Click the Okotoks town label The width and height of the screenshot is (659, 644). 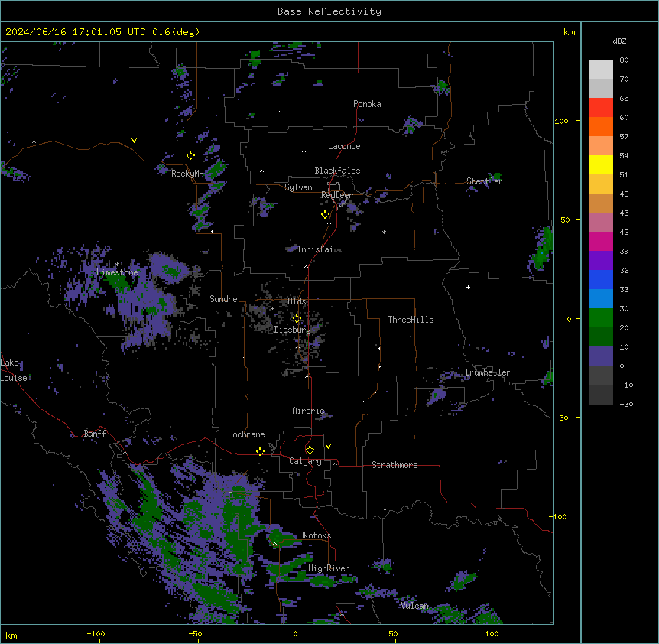click(x=315, y=535)
